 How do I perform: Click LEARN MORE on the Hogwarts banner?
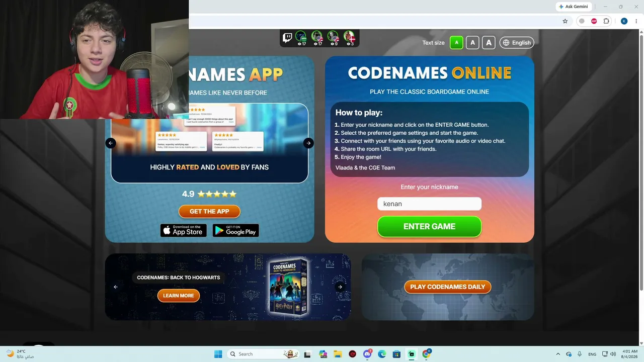click(179, 296)
